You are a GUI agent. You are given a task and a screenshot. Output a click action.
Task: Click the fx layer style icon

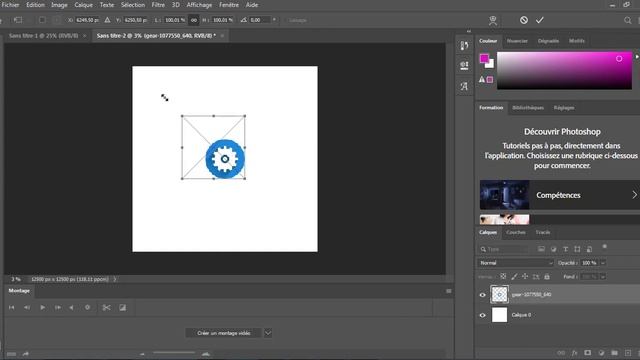[x=574, y=353]
